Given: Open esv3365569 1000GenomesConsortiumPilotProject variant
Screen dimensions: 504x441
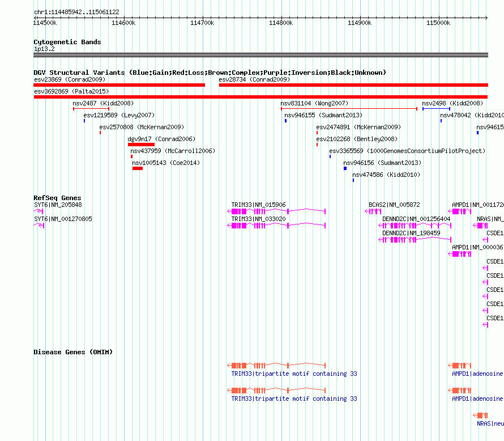Looking at the screenshot, I should [407, 151].
